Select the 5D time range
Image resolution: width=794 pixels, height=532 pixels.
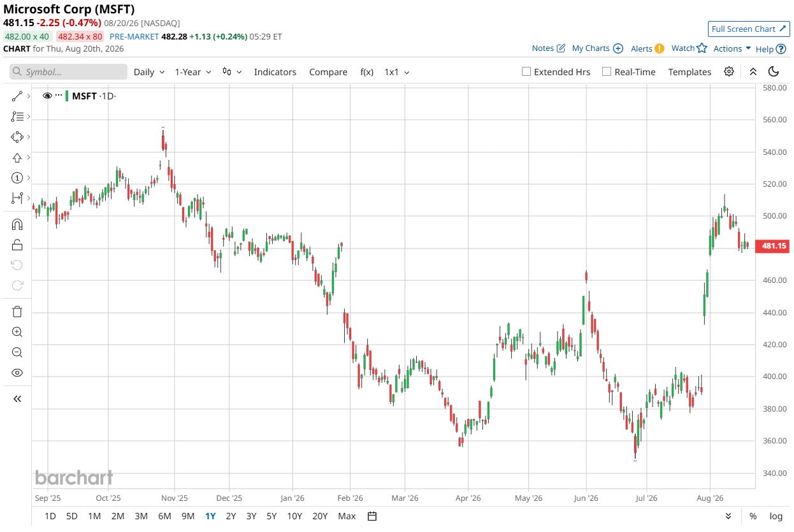pyautogui.click(x=72, y=516)
